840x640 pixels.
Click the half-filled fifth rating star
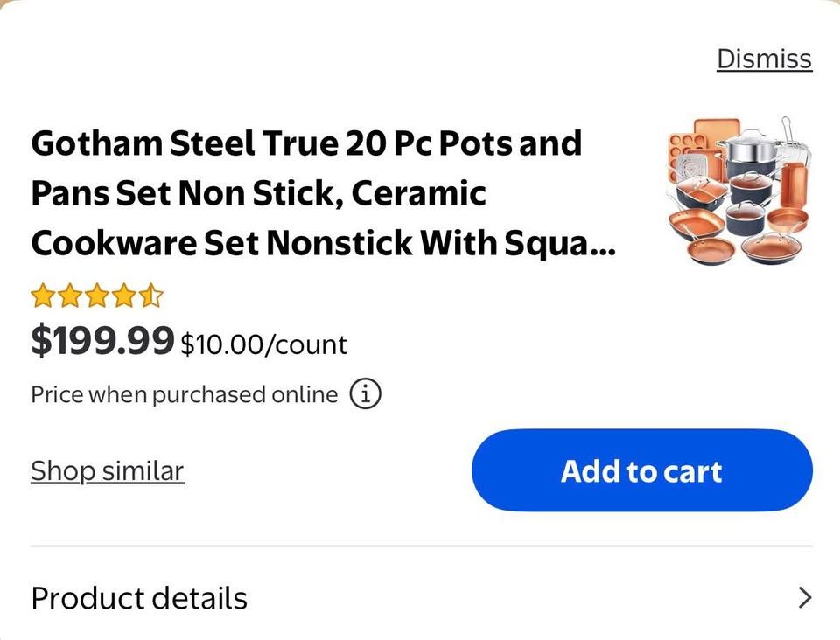click(x=150, y=296)
